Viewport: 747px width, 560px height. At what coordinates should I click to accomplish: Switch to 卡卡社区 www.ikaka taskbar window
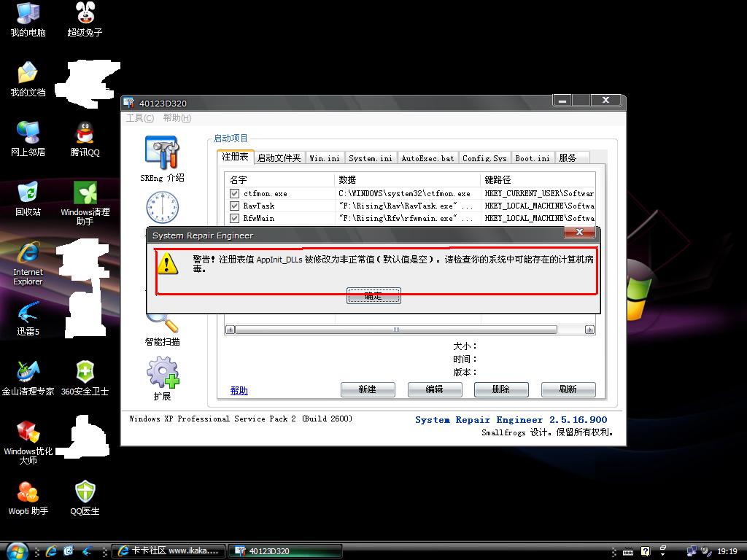pos(169,551)
